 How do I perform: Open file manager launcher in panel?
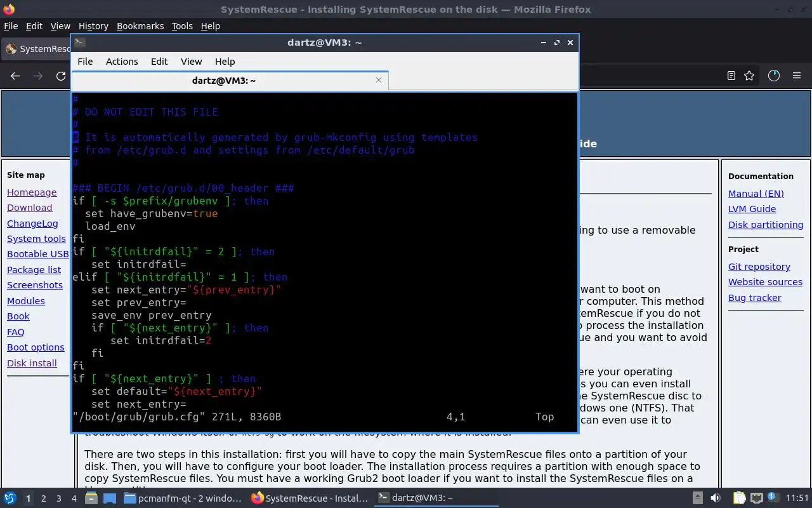pos(91,498)
